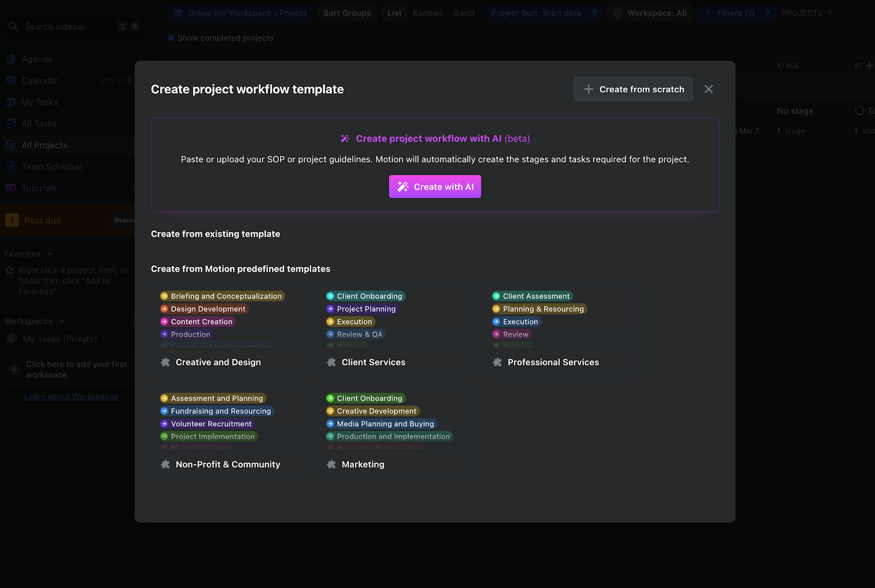
Task: Click the puzzle icon beside Creative and Design
Action: coord(165,362)
